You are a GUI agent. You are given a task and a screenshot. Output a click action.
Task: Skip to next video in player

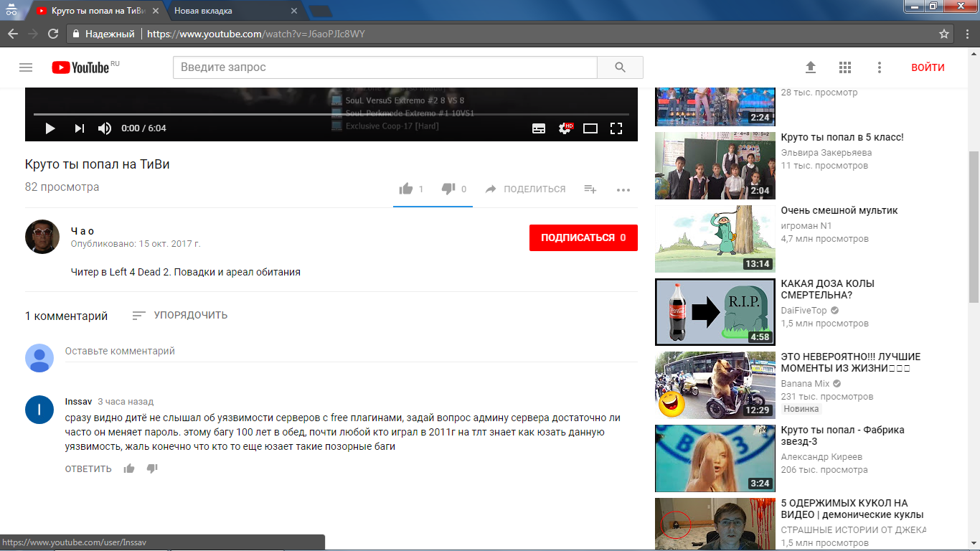(x=79, y=128)
